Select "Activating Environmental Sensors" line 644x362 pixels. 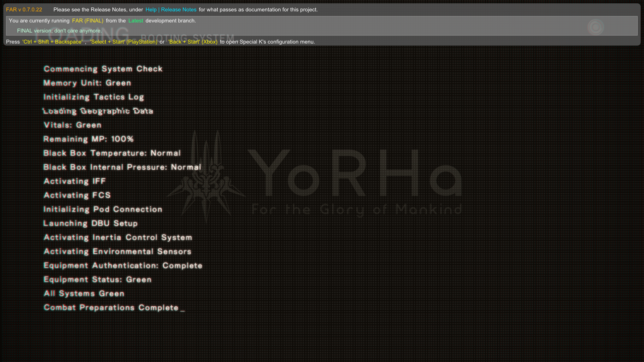(117, 252)
